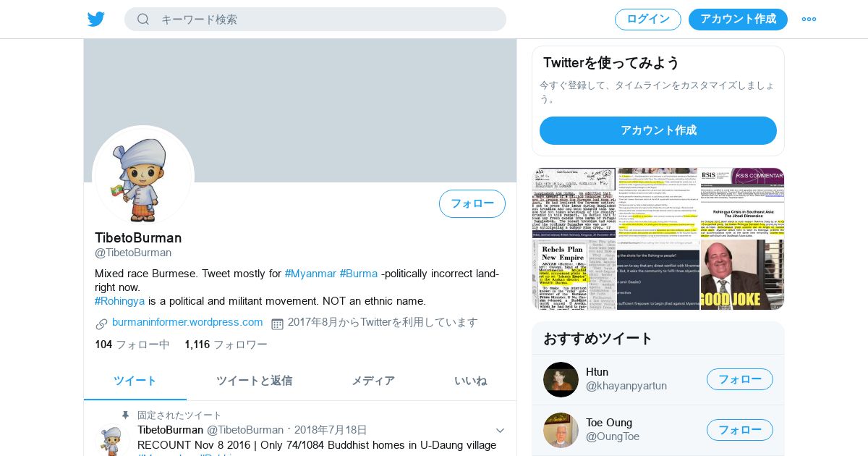Switch to the メディア tab
The image size is (868, 456).
click(373, 381)
